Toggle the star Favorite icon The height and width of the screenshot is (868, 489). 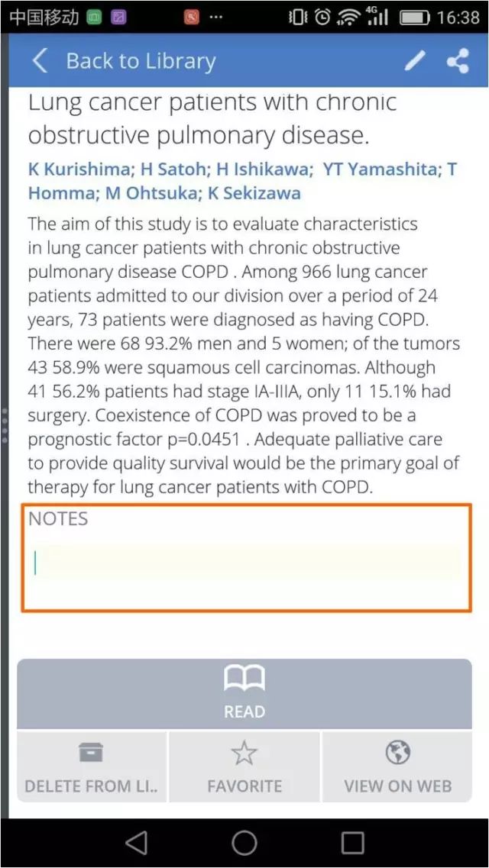click(244, 753)
